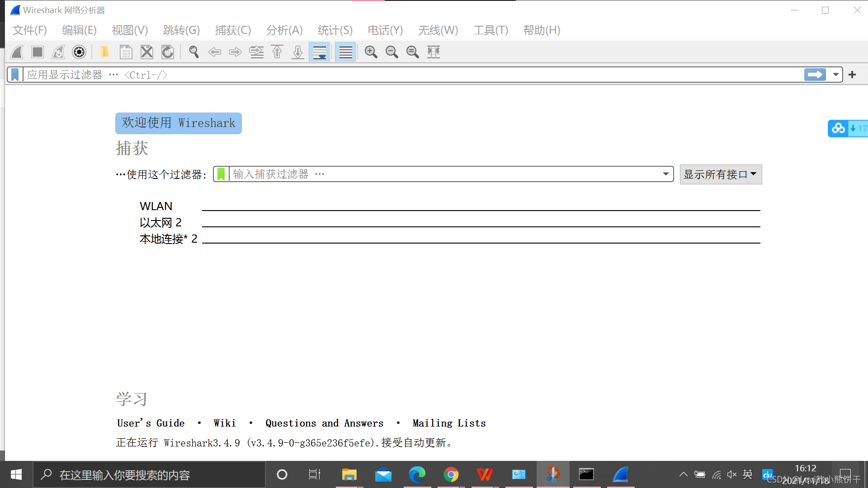Click display filter bookmark icon

[x=15, y=75]
